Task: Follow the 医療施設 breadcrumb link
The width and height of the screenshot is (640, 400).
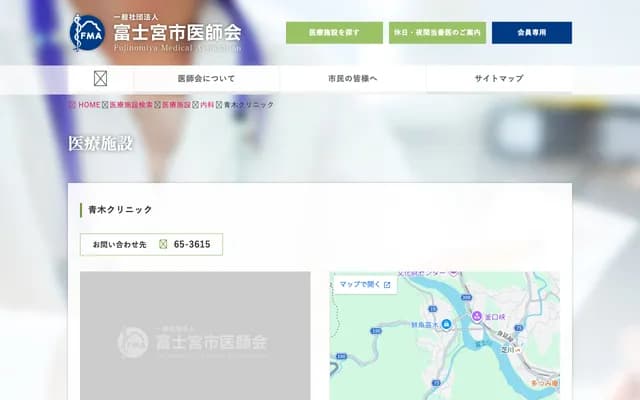Action: [x=176, y=105]
